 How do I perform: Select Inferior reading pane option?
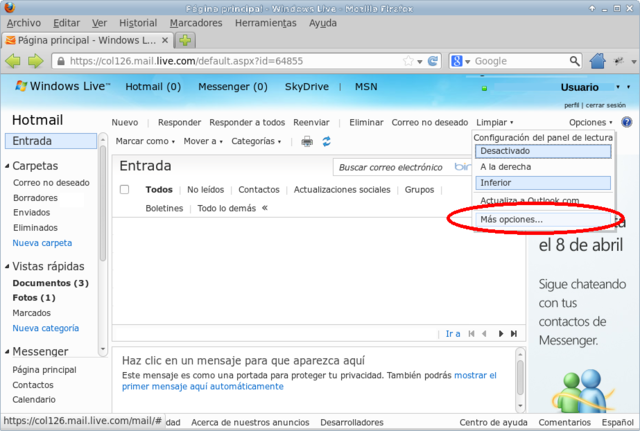click(543, 183)
